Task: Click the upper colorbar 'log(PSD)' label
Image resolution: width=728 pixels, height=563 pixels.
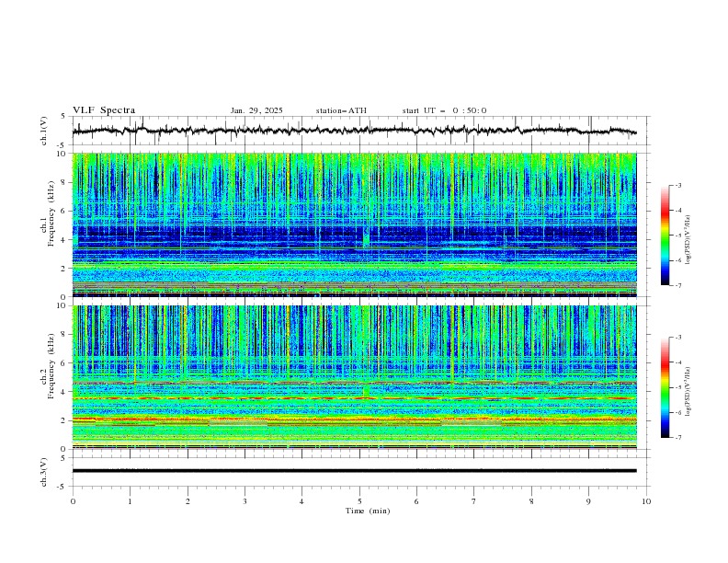Action: 689,240
